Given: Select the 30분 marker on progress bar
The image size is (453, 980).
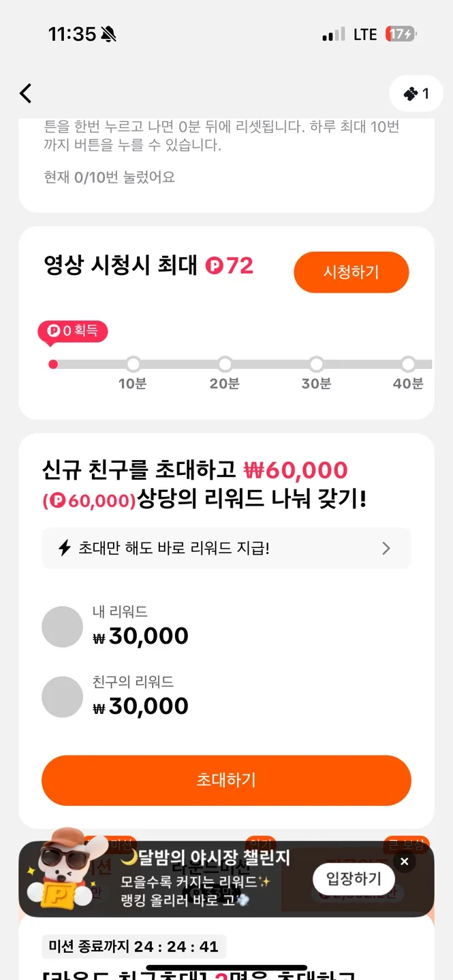Looking at the screenshot, I should coord(316,364).
